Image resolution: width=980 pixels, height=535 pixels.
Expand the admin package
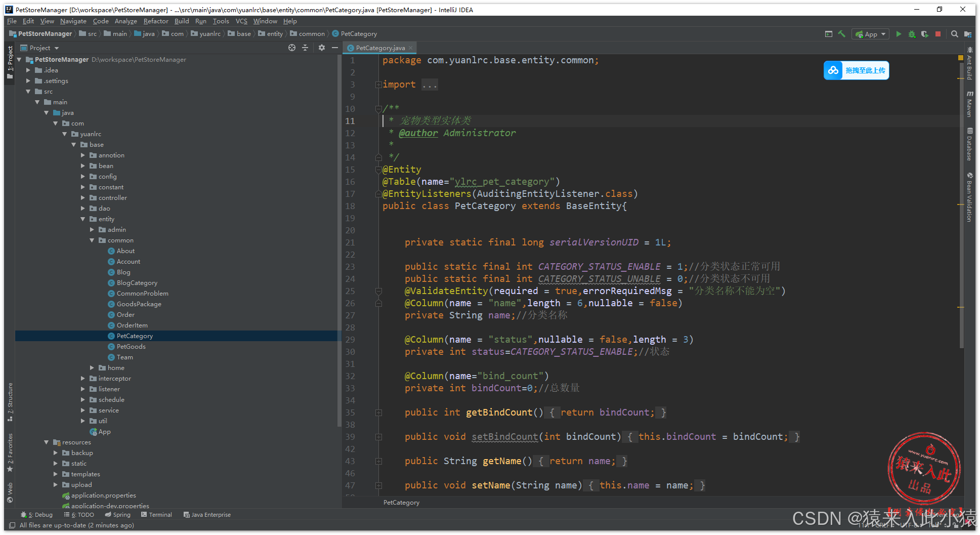92,230
